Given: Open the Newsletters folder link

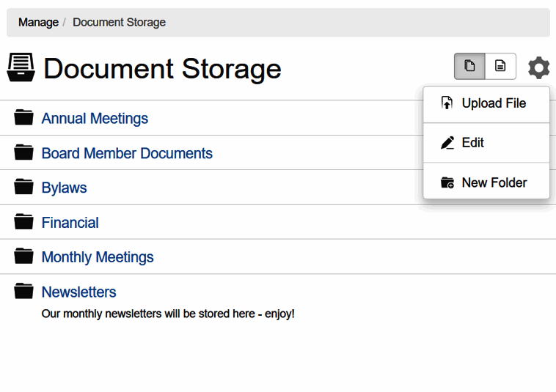Looking at the screenshot, I should pyautogui.click(x=78, y=292).
